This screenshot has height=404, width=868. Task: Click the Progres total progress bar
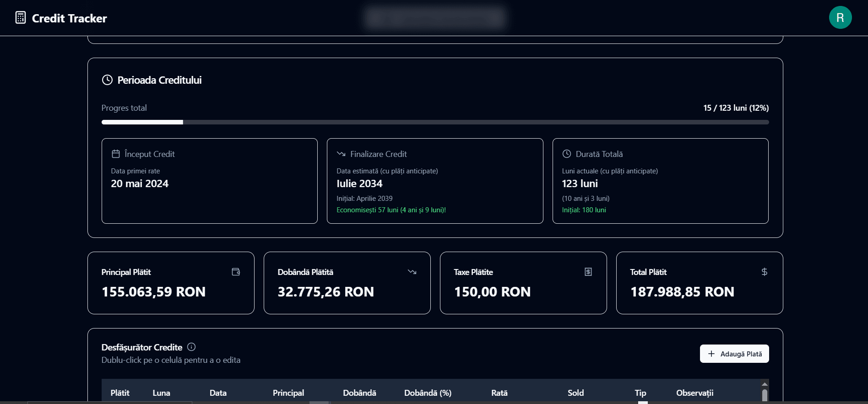[435, 122]
